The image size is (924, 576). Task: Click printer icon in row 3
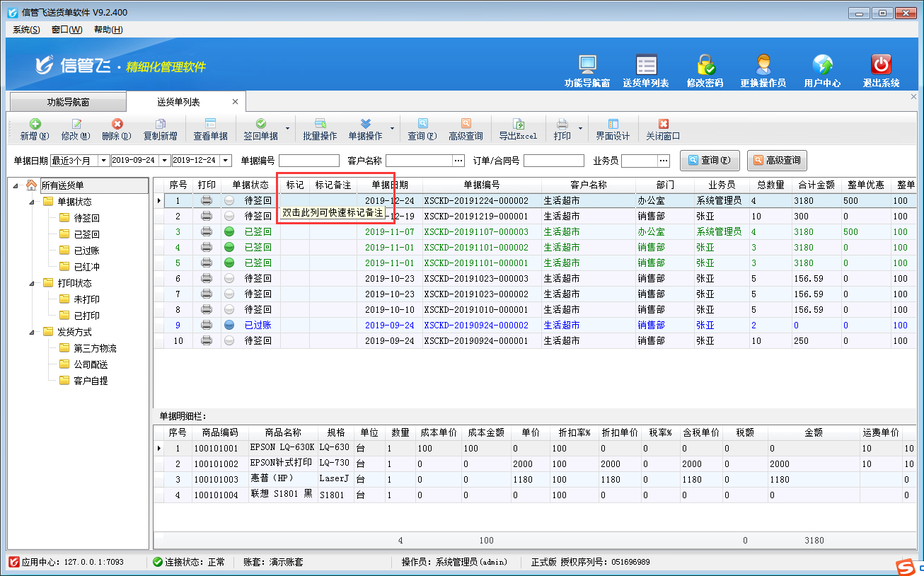click(x=207, y=231)
